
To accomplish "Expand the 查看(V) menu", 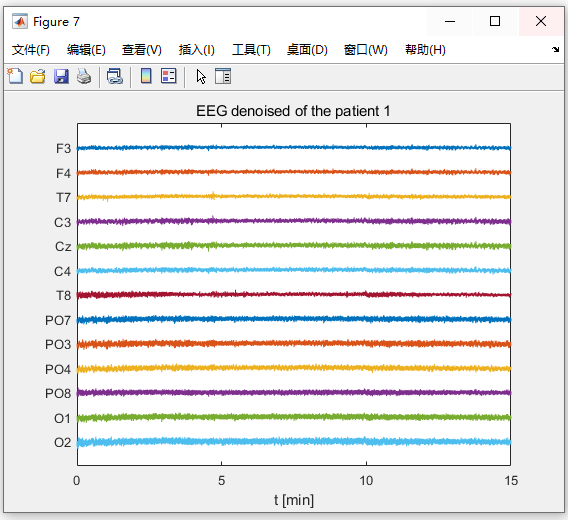I will pos(142,50).
